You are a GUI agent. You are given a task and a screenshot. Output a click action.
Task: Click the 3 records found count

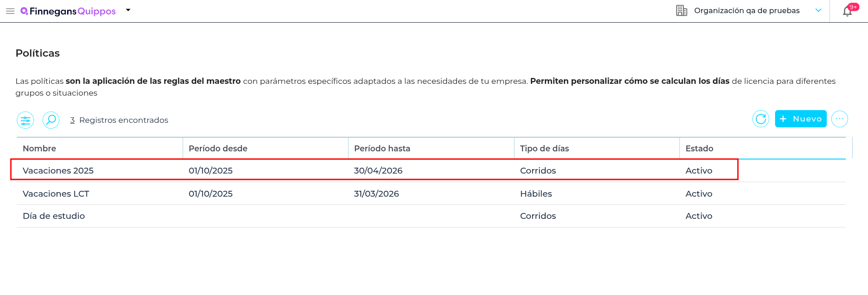[x=73, y=120]
